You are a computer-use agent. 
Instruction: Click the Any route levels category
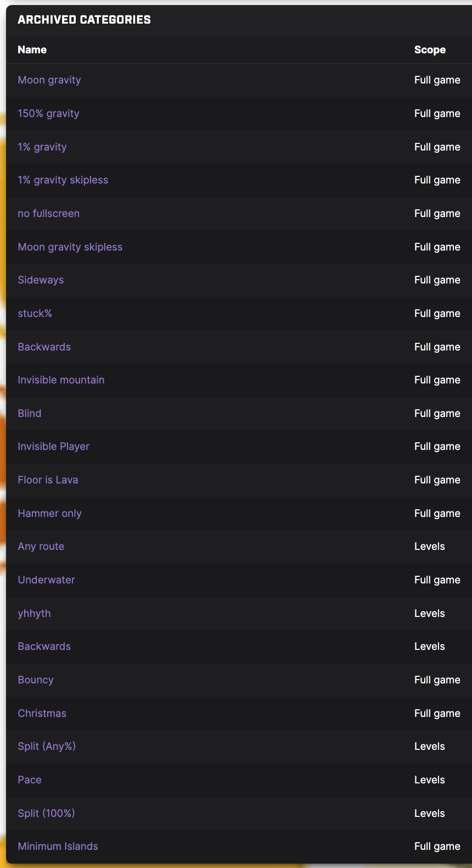pyautogui.click(x=41, y=547)
